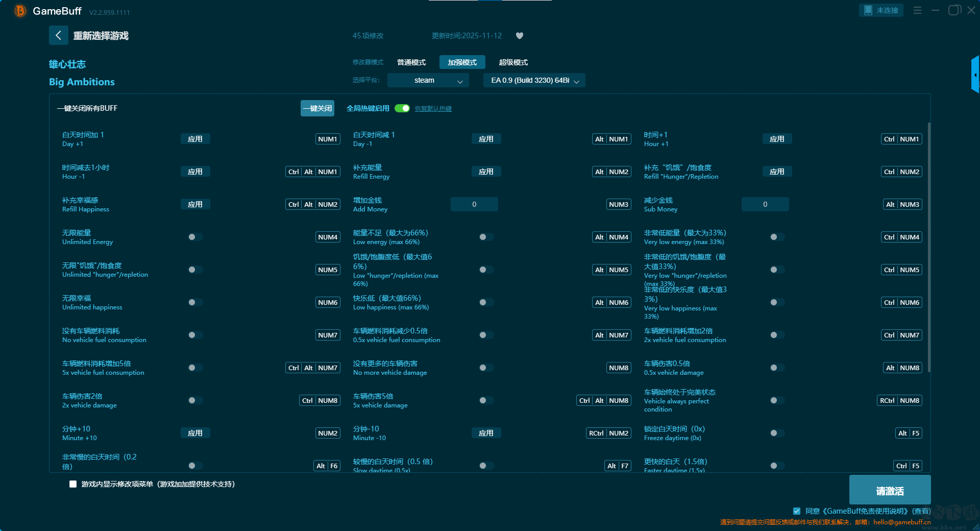Open the steam platform dropdown
The image size is (980, 531).
click(x=428, y=80)
